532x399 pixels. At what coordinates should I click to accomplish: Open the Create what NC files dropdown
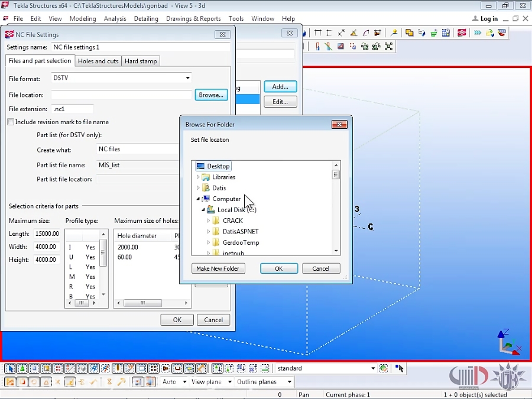(x=138, y=149)
